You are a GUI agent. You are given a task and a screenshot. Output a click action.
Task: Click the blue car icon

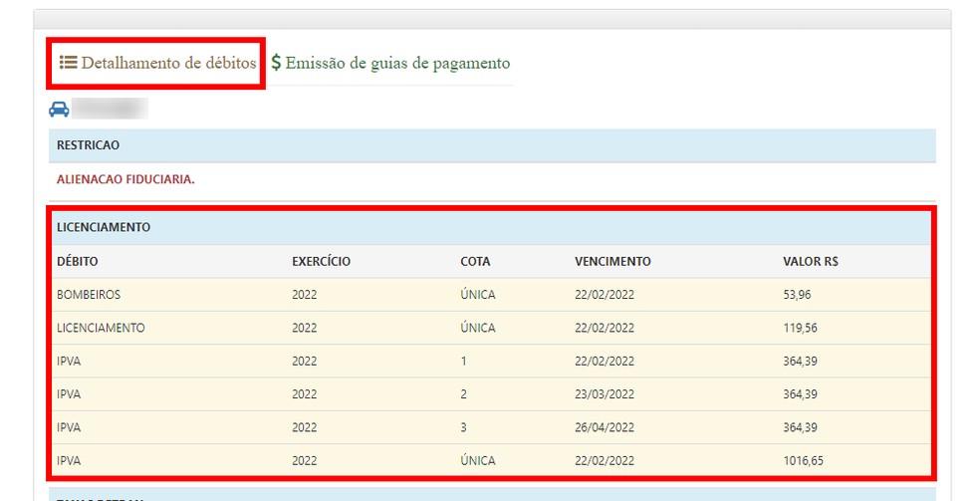59,110
